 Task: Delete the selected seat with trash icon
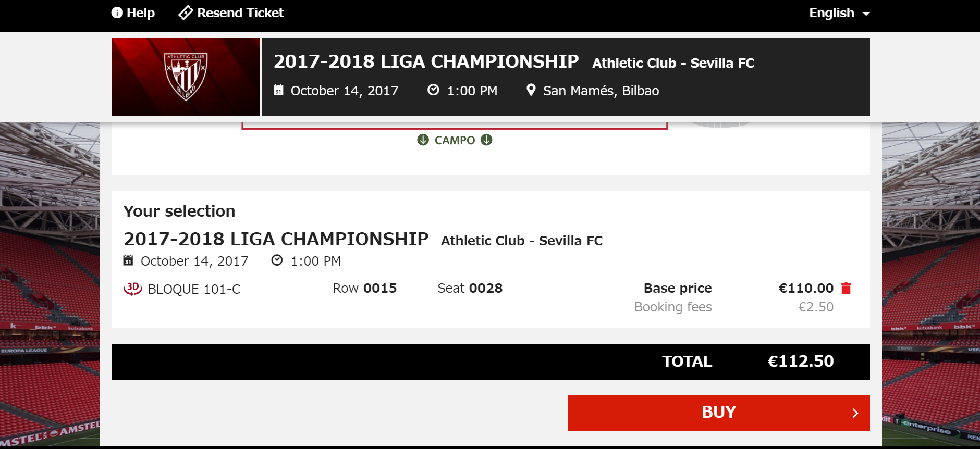coord(846,288)
